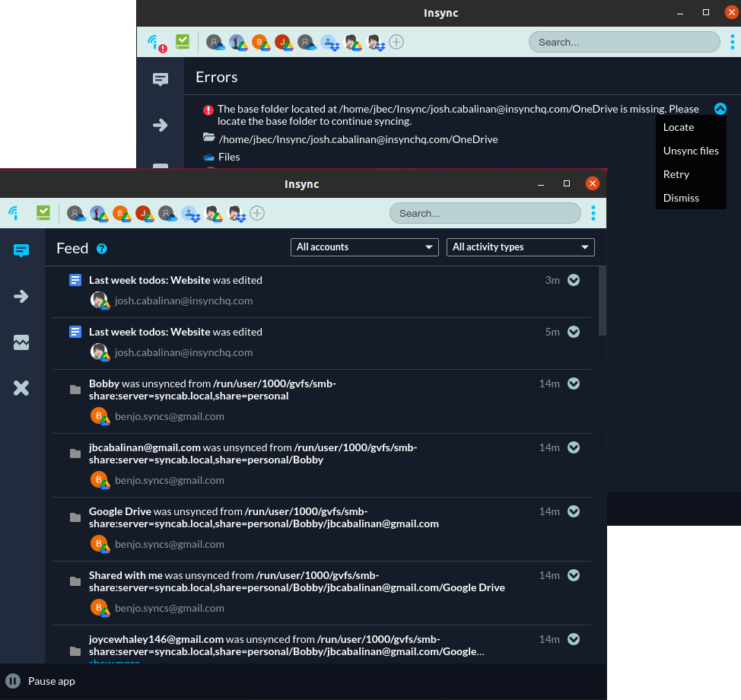
Task: Click the add account plus icon in the Errors window
Action: coord(396,42)
